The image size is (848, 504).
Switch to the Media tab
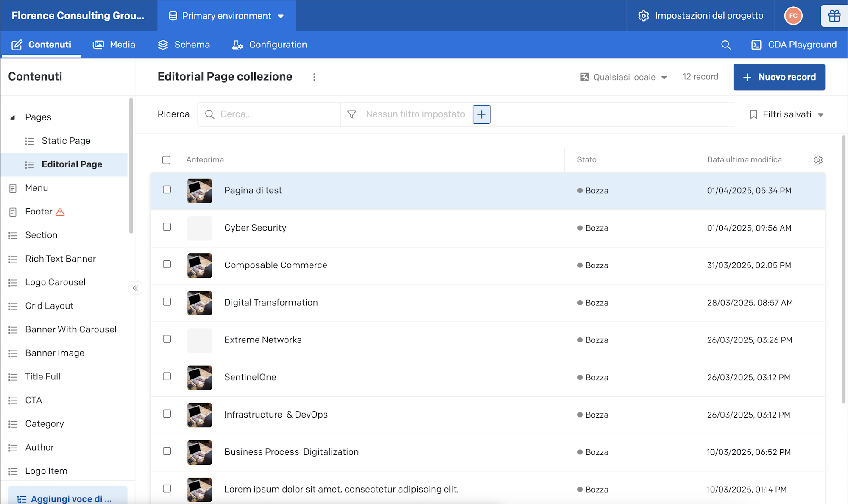(x=114, y=45)
